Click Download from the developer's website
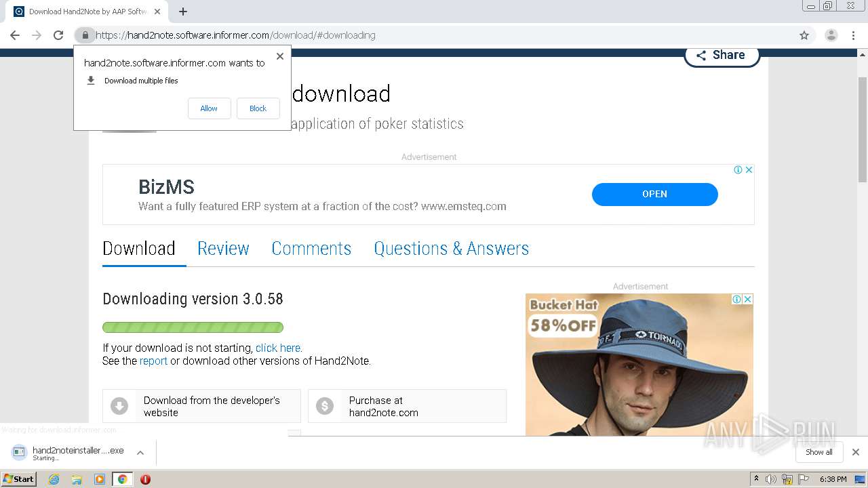Viewport: 868px width, 488px height. pos(201,406)
